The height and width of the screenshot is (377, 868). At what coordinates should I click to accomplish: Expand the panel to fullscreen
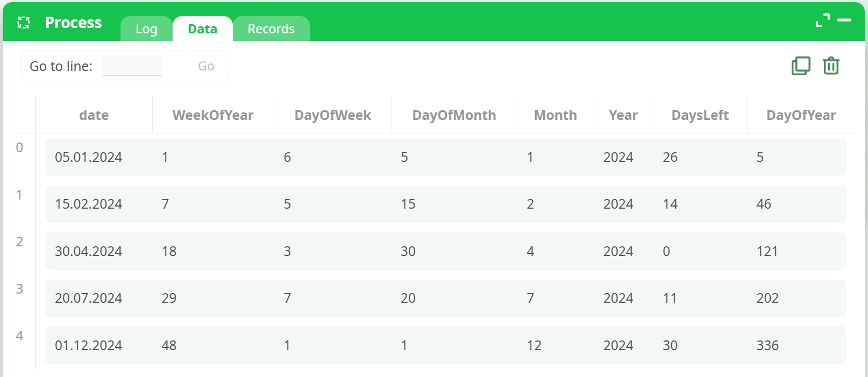coord(822,20)
